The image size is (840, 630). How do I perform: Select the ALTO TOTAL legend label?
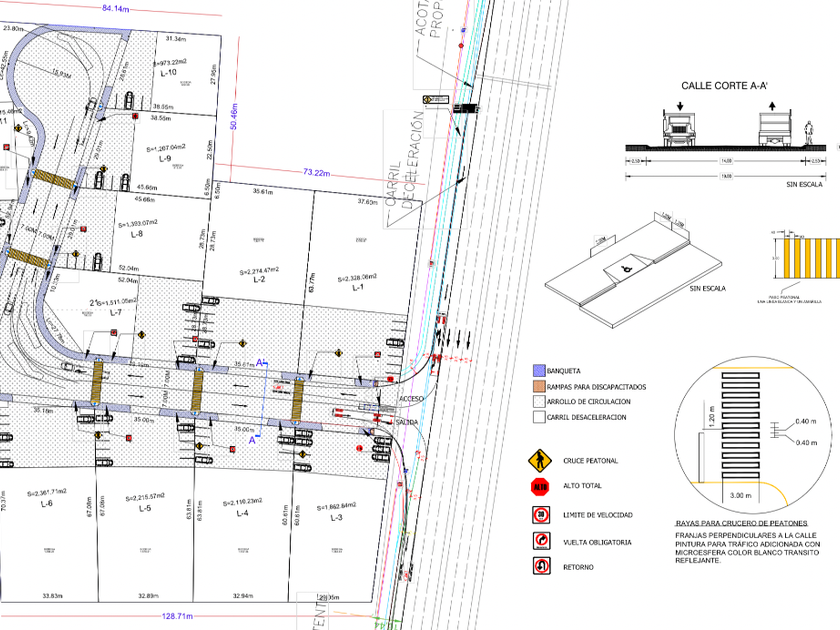[x=582, y=486]
